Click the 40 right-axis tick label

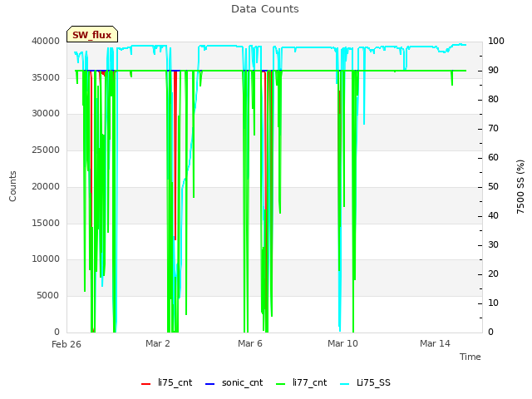(x=493, y=216)
